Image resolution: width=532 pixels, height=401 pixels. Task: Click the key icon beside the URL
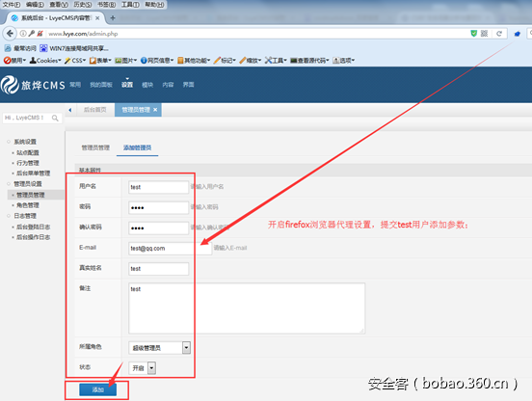[32, 34]
